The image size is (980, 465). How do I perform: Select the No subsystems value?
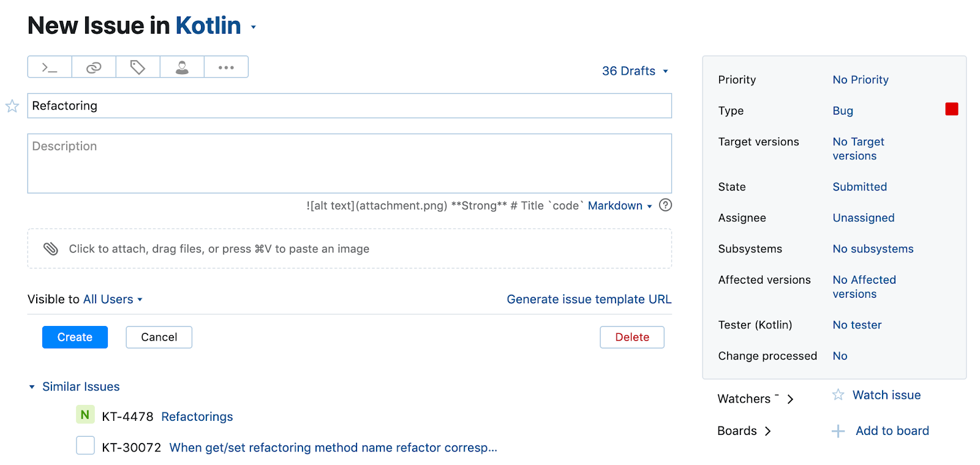click(873, 249)
